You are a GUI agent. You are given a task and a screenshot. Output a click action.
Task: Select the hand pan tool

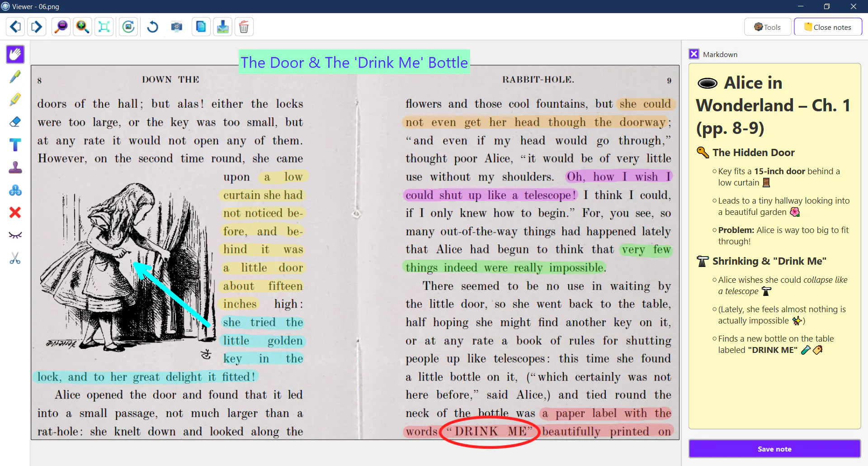coord(15,54)
